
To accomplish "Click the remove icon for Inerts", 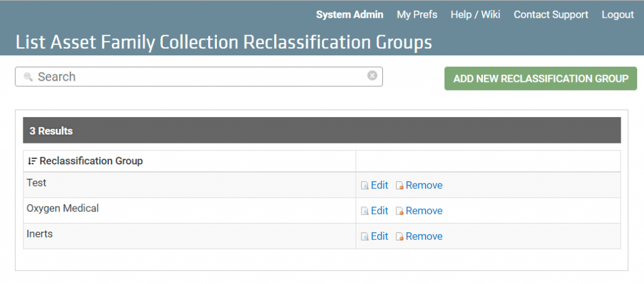I will click(x=399, y=237).
